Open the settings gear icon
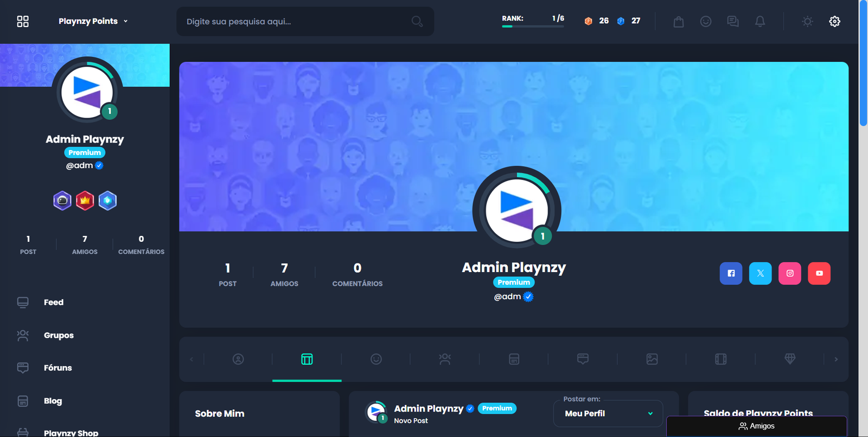 (834, 22)
